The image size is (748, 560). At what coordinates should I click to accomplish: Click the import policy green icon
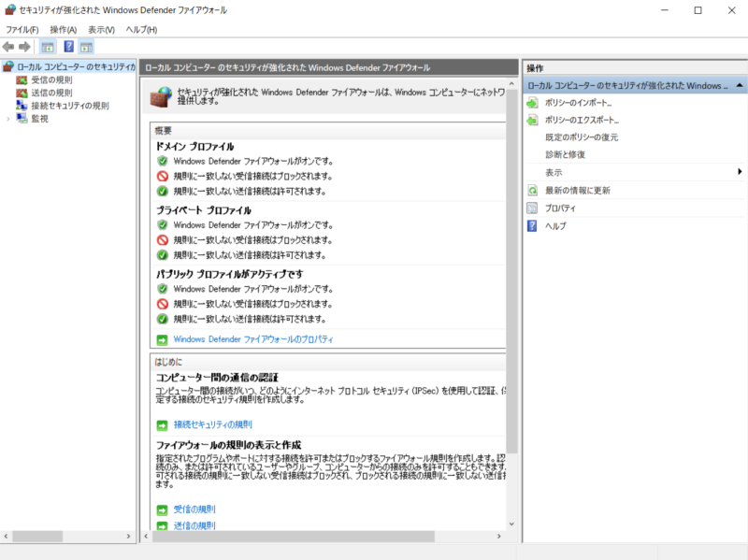532,103
